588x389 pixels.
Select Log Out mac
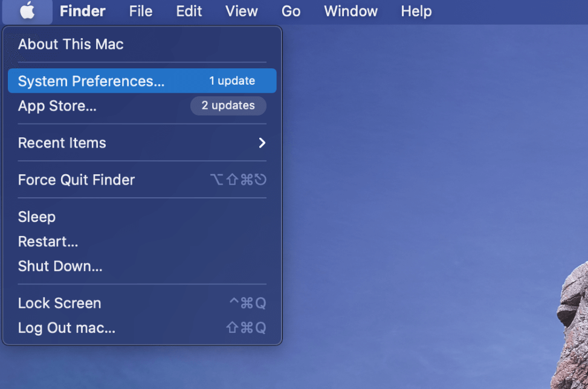tap(142, 328)
